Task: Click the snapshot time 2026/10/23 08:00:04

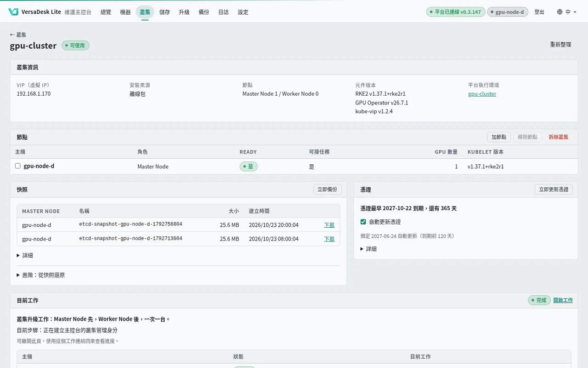Action: click(274, 239)
